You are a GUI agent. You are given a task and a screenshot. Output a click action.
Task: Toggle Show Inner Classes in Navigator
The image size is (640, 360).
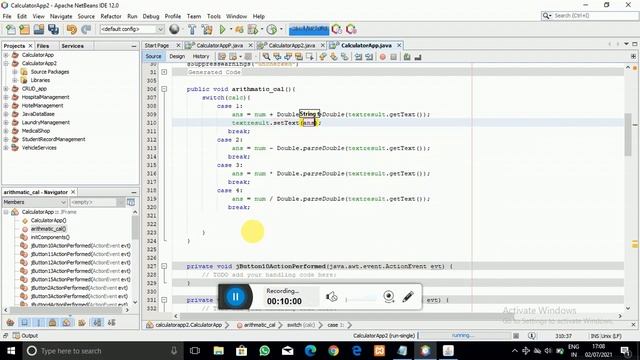(67, 322)
